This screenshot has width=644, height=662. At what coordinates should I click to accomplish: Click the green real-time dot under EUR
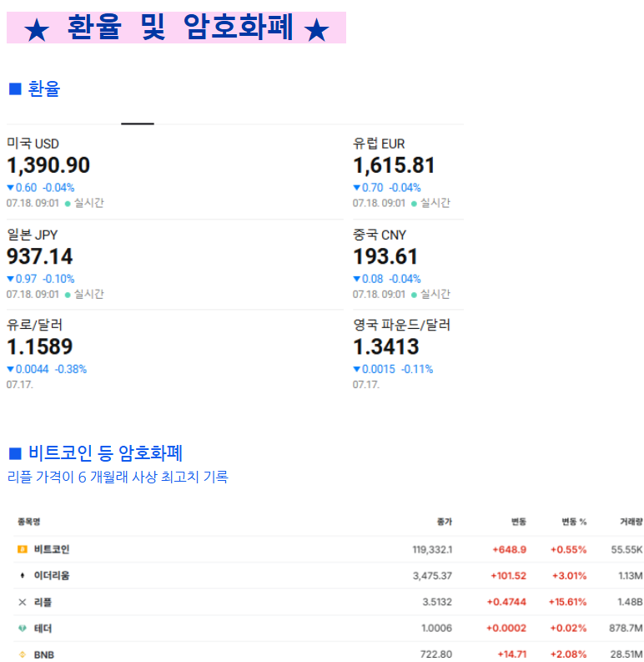pos(414,204)
